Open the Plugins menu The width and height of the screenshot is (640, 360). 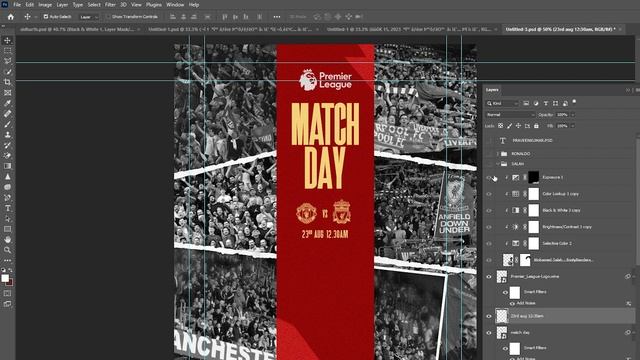coord(154,5)
